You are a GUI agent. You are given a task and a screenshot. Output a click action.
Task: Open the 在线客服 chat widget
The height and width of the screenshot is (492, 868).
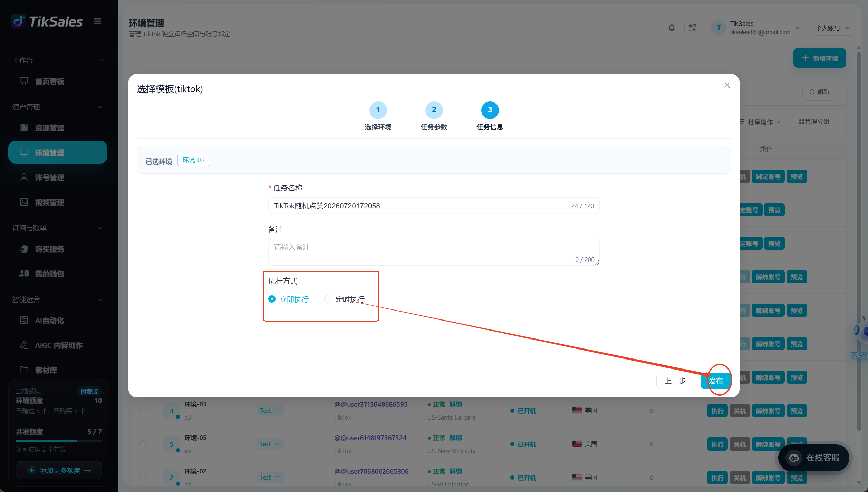click(x=814, y=457)
